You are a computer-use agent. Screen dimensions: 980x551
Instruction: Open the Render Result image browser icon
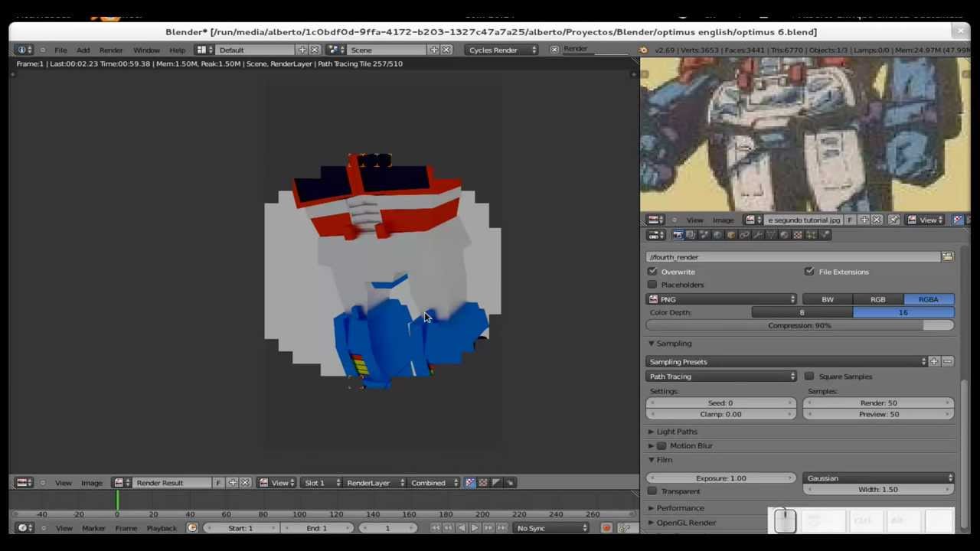coord(121,483)
